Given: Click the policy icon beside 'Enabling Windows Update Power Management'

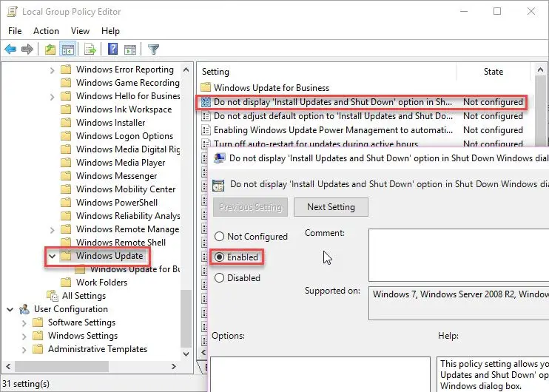Looking at the screenshot, I should (x=206, y=130).
